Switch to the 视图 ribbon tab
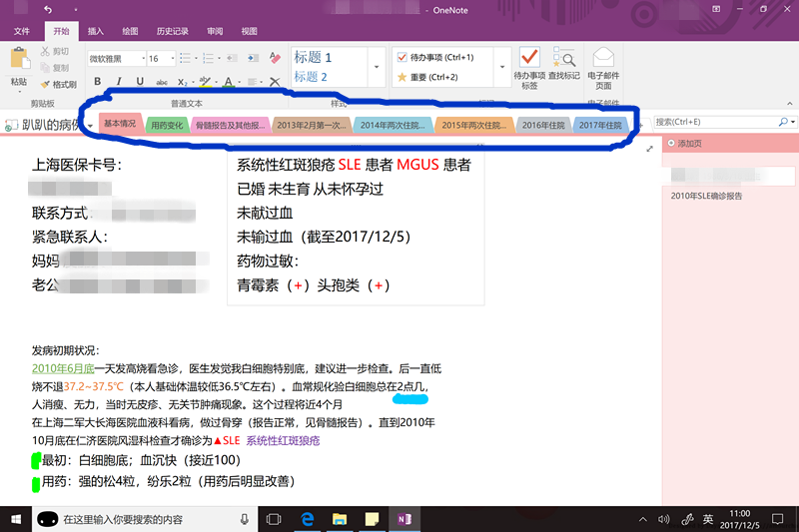The width and height of the screenshot is (799, 532). (x=249, y=31)
